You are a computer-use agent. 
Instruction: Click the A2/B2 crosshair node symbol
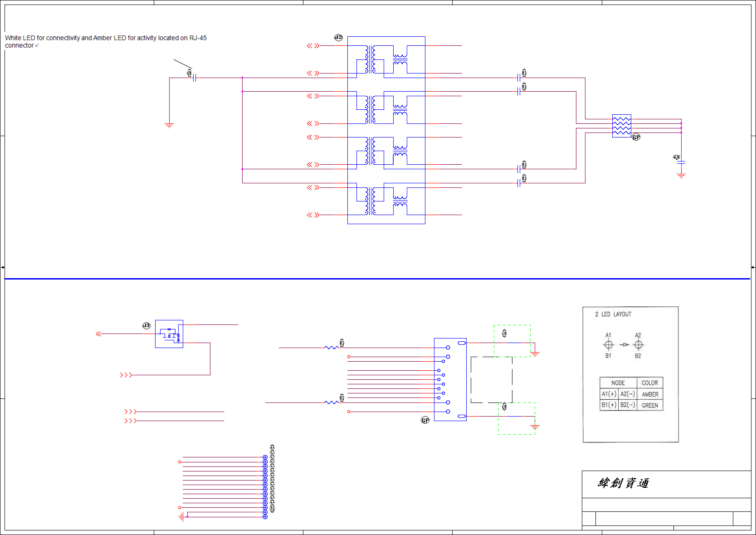(x=639, y=345)
